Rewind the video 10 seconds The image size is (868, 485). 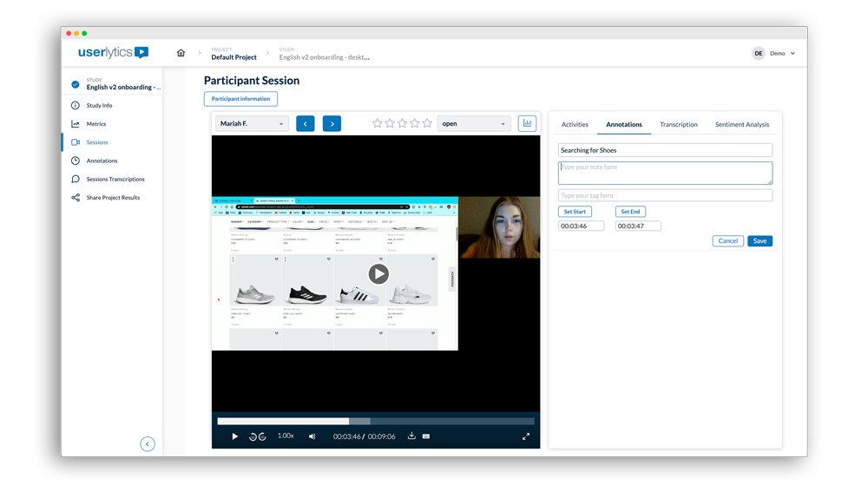pyautogui.click(x=253, y=436)
